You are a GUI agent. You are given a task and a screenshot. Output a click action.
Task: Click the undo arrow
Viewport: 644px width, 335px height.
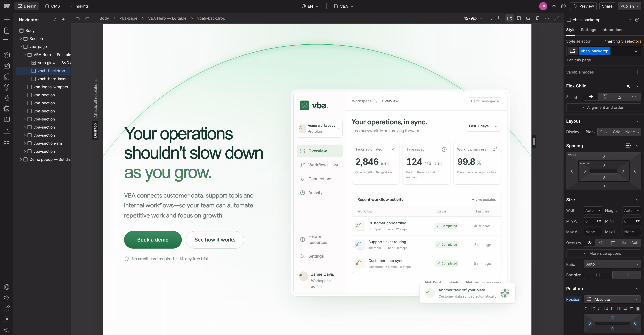pos(78,18)
